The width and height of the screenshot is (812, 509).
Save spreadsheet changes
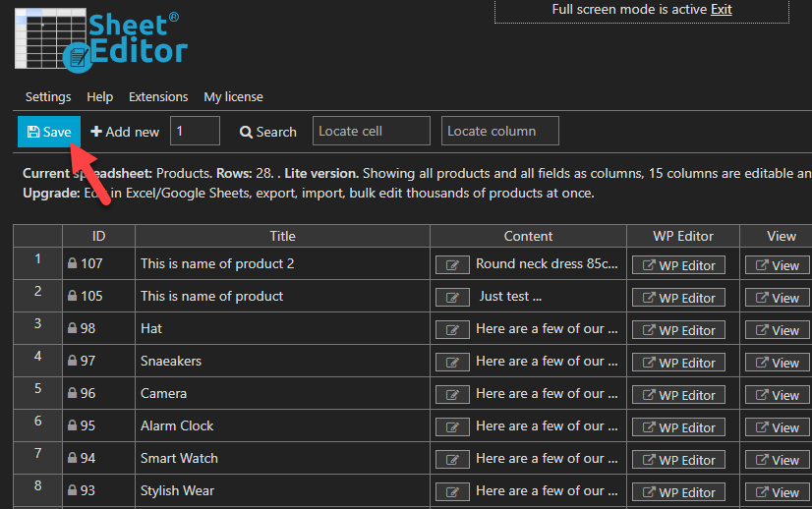[49, 132]
